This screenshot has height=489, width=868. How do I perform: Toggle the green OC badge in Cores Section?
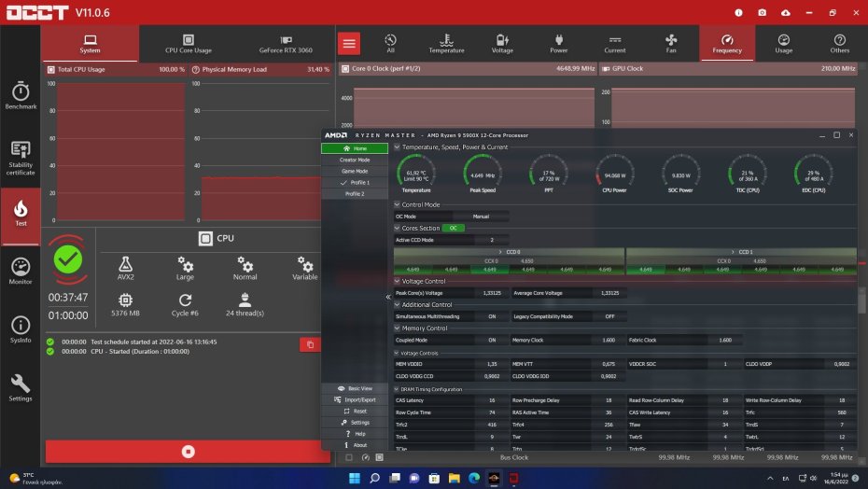(x=454, y=228)
